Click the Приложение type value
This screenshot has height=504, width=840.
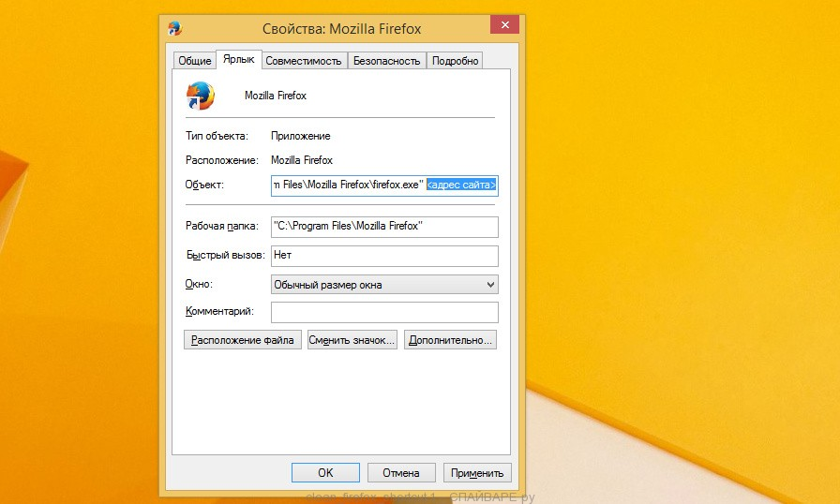(301, 136)
